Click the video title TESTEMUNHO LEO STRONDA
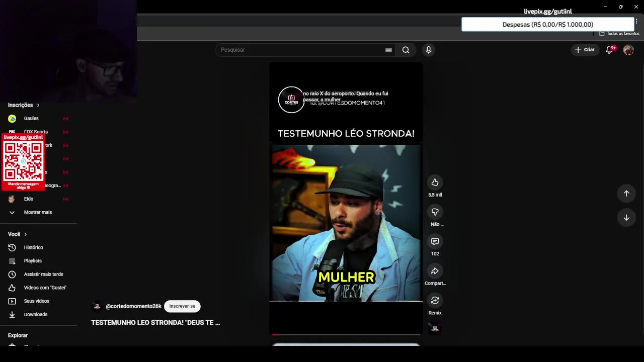Viewport: 644px width, 362px height. click(x=155, y=322)
